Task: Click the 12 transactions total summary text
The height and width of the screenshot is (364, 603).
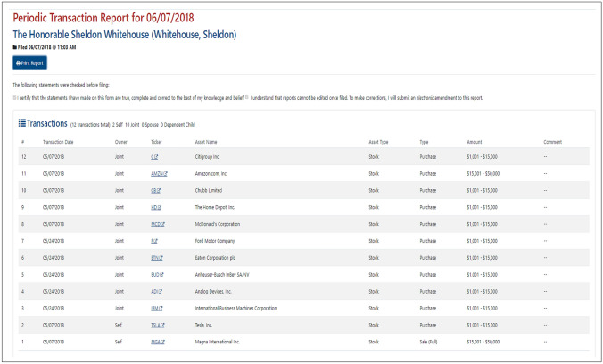Action: pyautogui.click(x=90, y=125)
